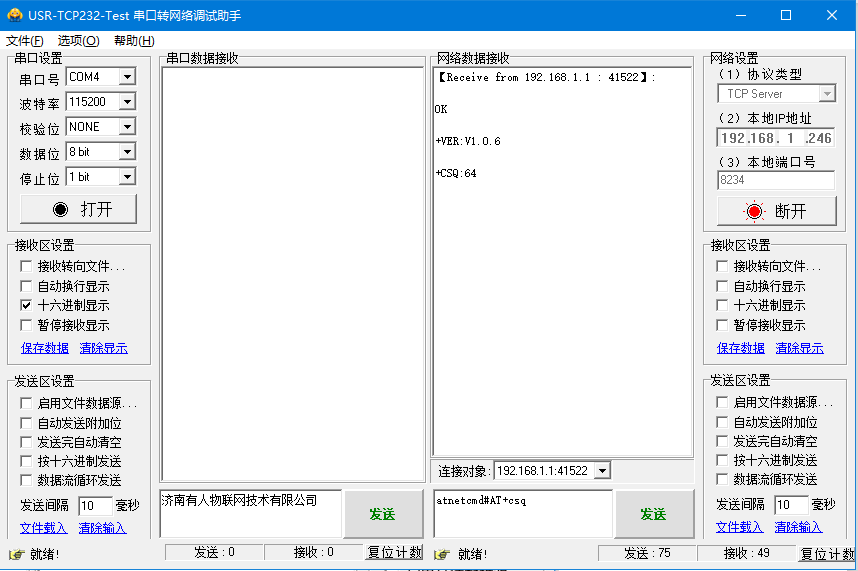The width and height of the screenshot is (858, 571).
Task: Click the network side 发送 button
Action: 653,514
